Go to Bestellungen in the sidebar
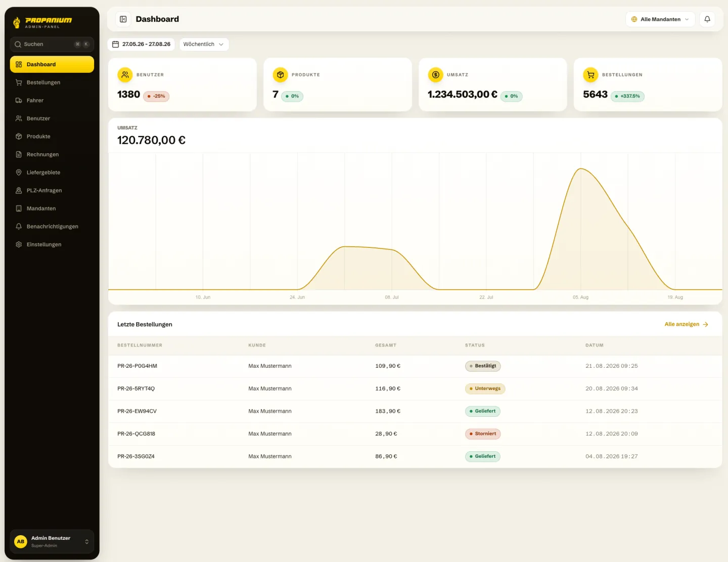728x562 pixels. pyautogui.click(x=52, y=82)
